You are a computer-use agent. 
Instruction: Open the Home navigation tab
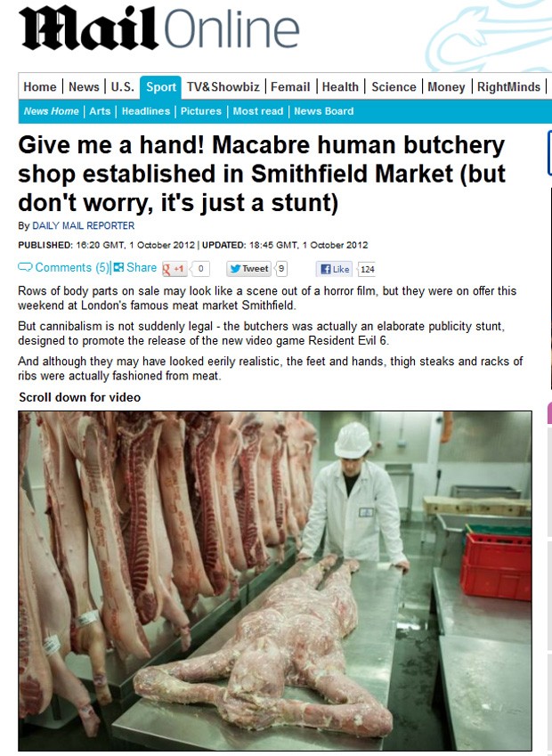pyautogui.click(x=40, y=86)
